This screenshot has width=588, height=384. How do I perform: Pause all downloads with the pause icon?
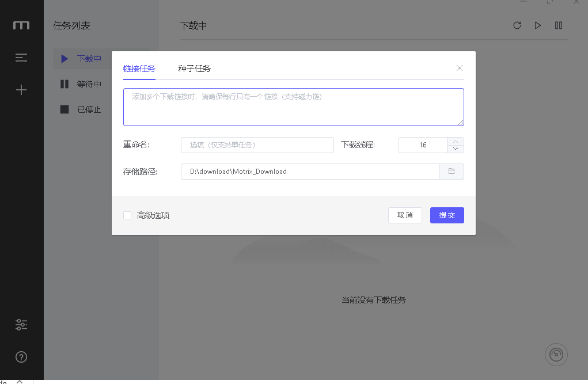[x=558, y=25]
